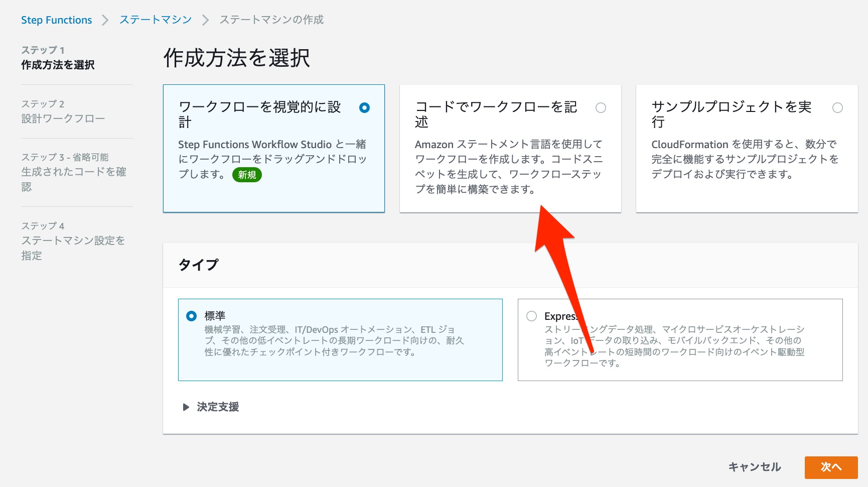Click the CloudFormation sample project card
Screen dimensions: 868x487
746,149
